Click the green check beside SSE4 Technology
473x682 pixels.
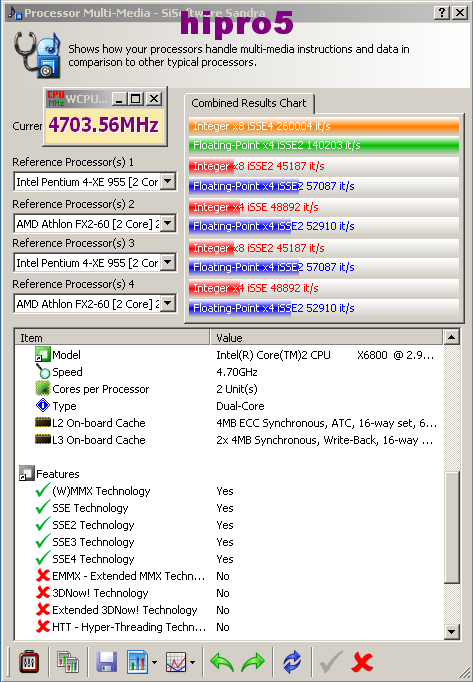point(43,558)
